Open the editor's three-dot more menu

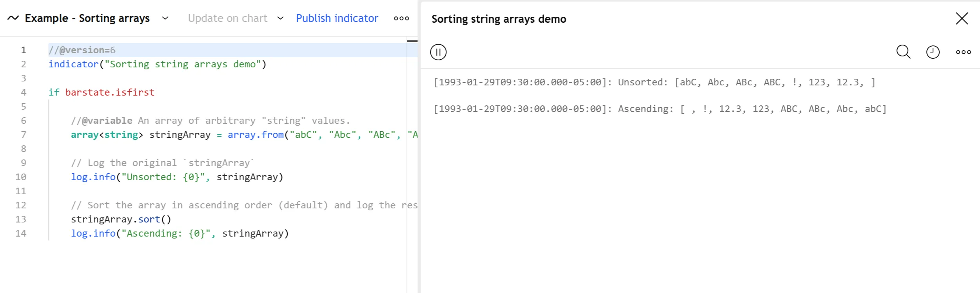coord(401,18)
